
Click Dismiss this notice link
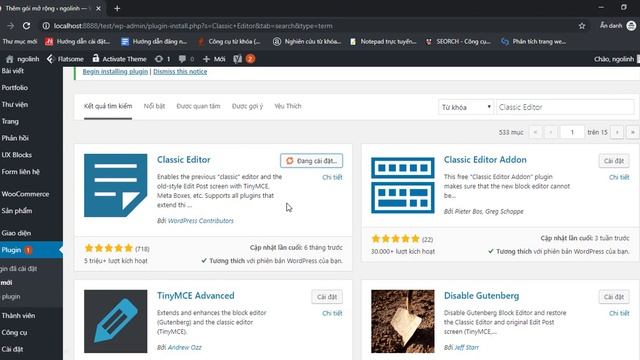180,71
